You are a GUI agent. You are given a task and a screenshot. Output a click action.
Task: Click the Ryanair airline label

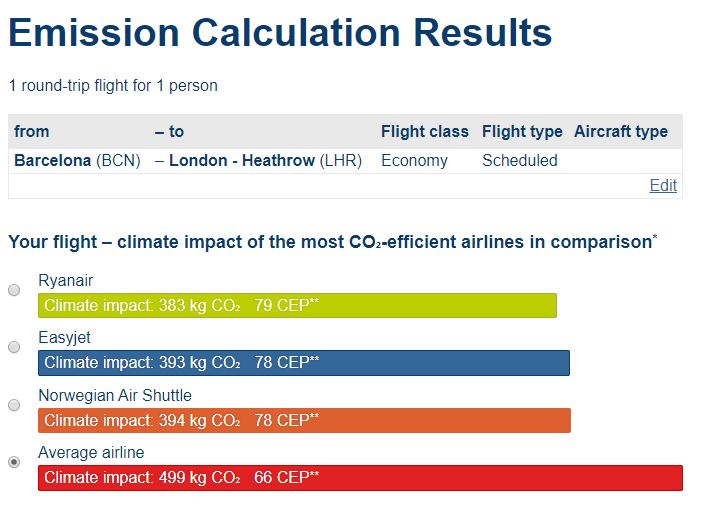65,281
